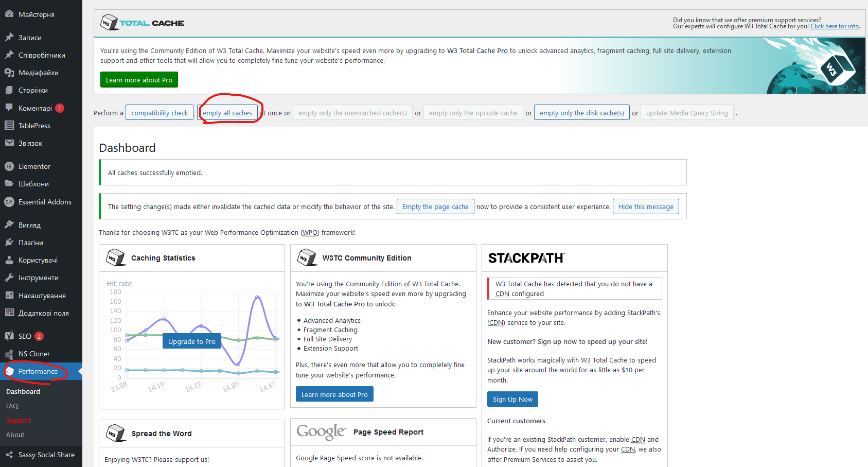868x467 pixels.
Task: Click the Коментарі notification badge
Action: (60, 108)
